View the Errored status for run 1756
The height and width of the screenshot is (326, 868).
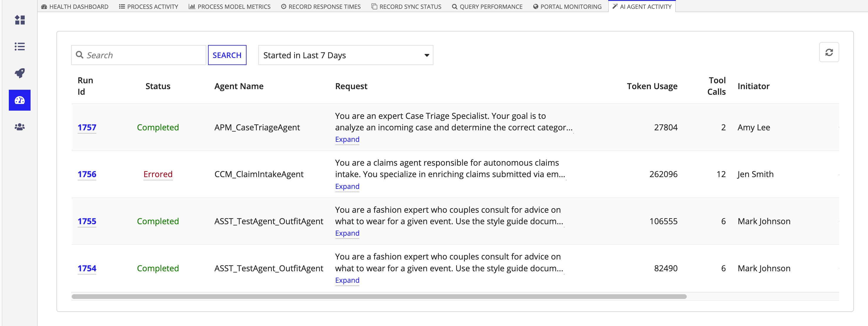coord(158,174)
